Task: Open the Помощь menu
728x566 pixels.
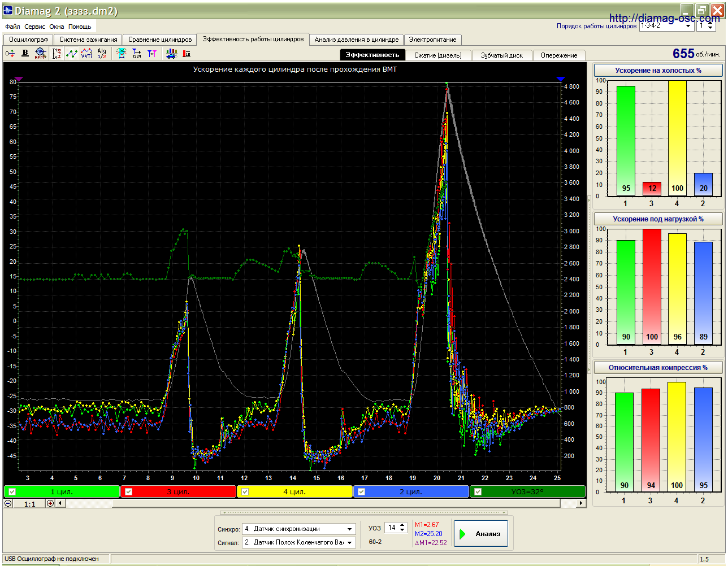Action: tap(80, 27)
